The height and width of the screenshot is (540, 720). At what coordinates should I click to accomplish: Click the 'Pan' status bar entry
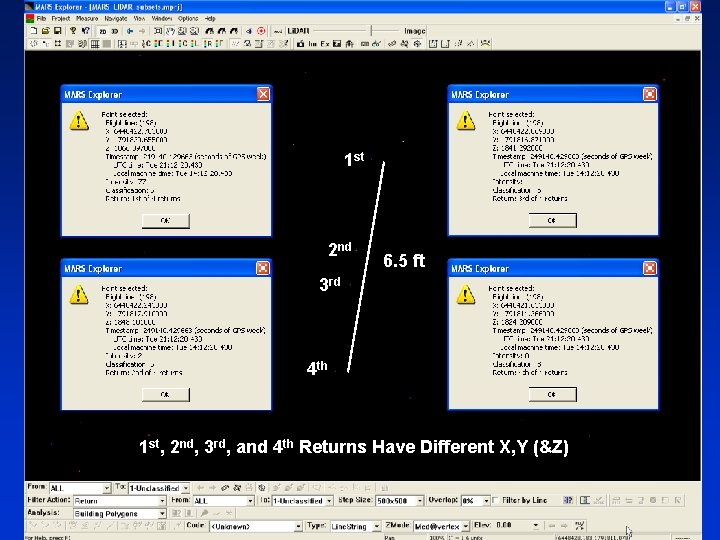tap(390, 537)
